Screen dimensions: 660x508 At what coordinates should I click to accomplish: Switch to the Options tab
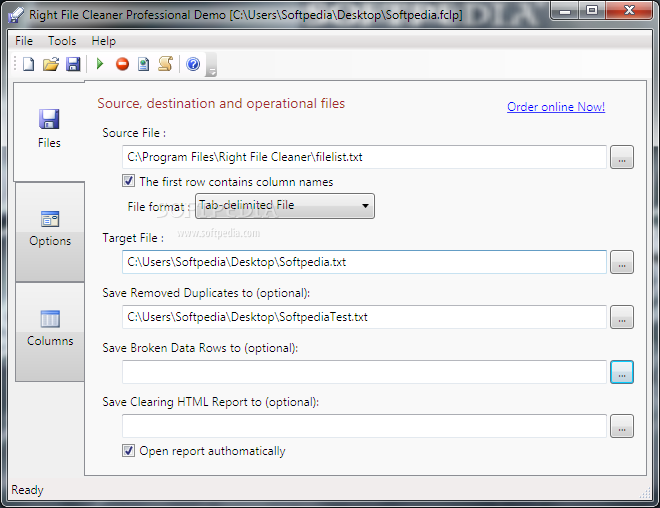click(x=50, y=232)
